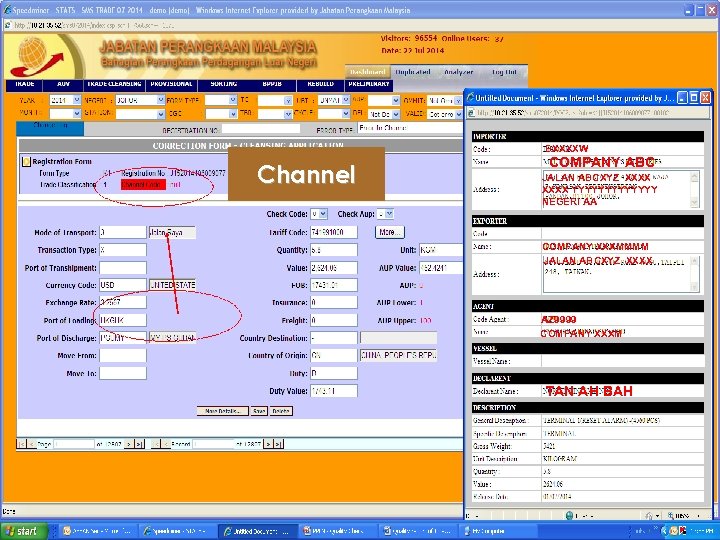The image size is (720, 540).
Task: Click the Port of Transhipment field
Action: (123, 268)
